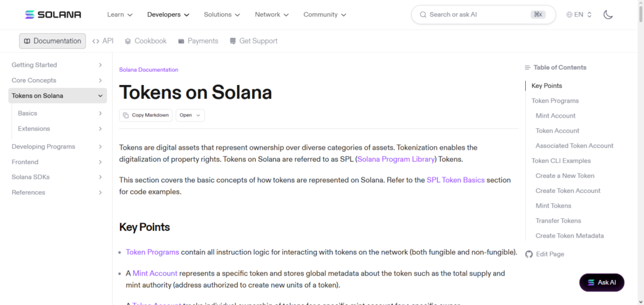The width and height of the screenshot is (644, 305).
Task: Click the ⌘K shortcut badge in search
Action: coord(538,14)
